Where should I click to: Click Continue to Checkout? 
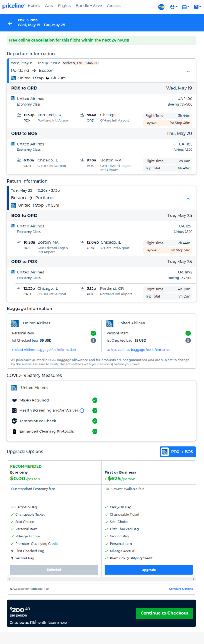coord(164,613)
